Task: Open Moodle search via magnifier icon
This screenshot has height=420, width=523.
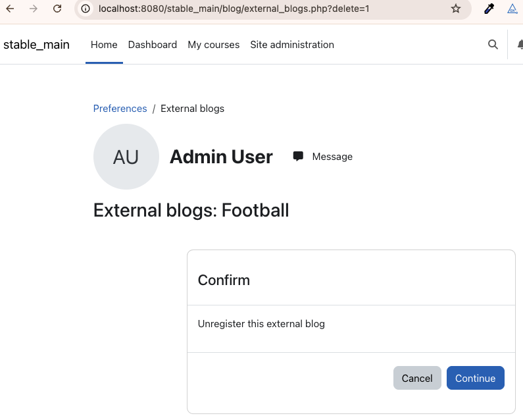Action: coord(493,44)
